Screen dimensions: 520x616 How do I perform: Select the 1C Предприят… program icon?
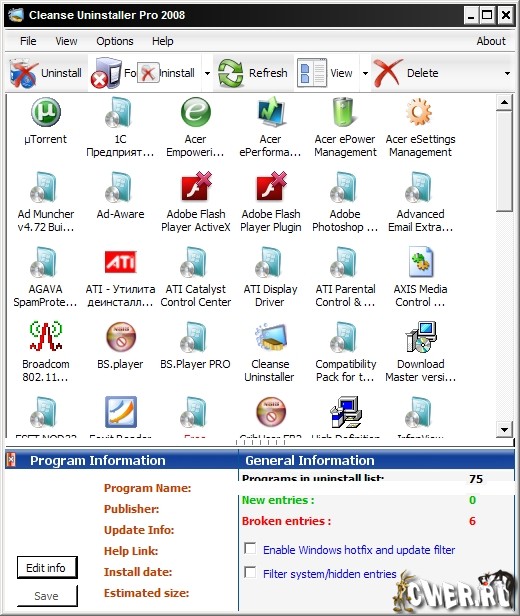pyautogui.click(x=120, y=112)
